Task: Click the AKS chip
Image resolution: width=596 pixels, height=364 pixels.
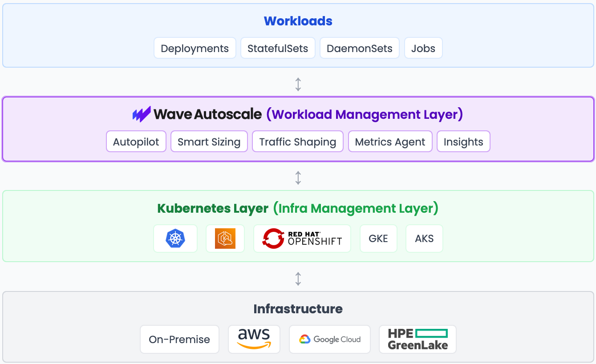Action: [x=424, y=239]
